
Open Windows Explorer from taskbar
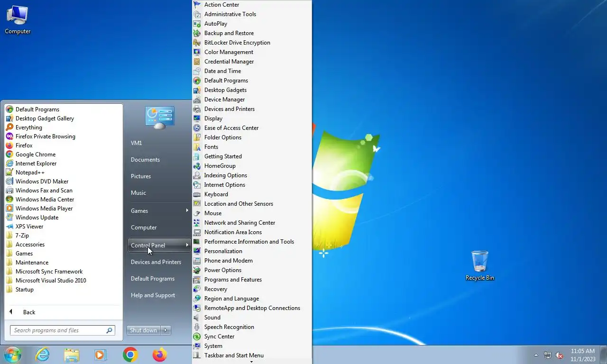point(72,355)
